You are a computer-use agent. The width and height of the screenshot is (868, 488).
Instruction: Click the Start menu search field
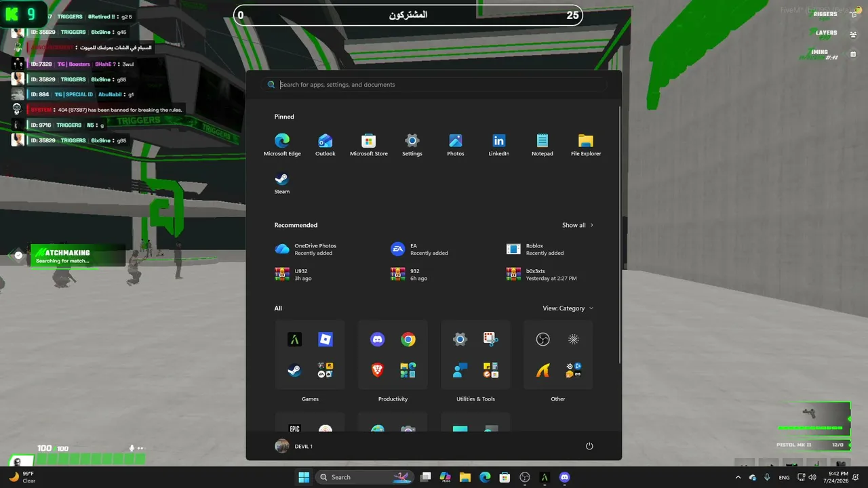pyautogui.click(x=434, y=85)
